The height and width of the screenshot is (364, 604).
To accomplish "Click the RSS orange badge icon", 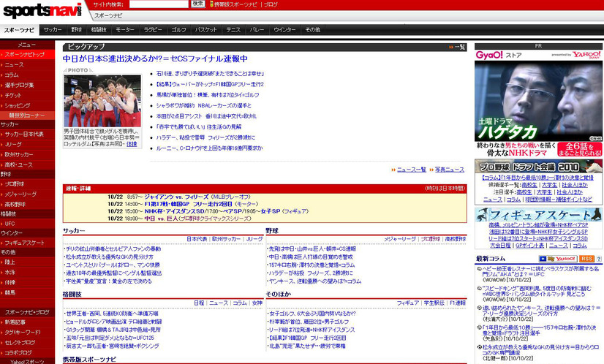I will (x=586, y=259).
